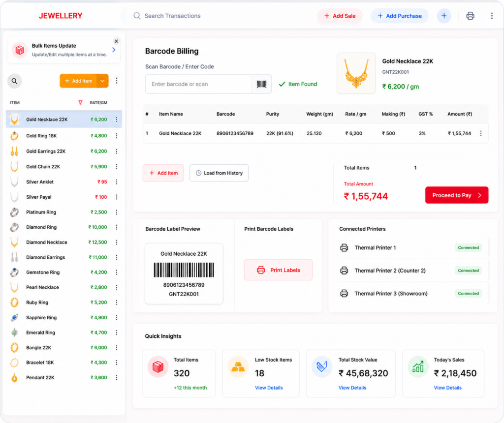Click the Total Stock Value tag icon
504x423 pixels.
pos(322,366)
